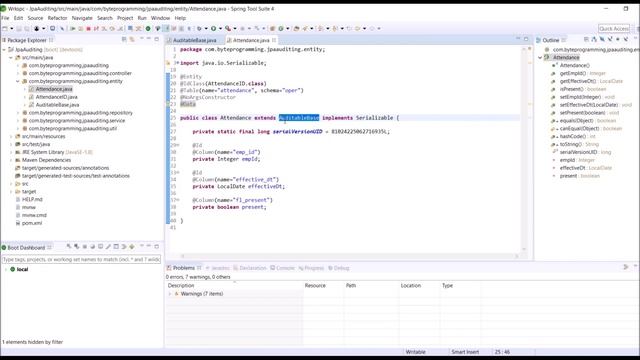Click the pencil icon in Boot Dashboard toolbar

click(x=108, y=247)
